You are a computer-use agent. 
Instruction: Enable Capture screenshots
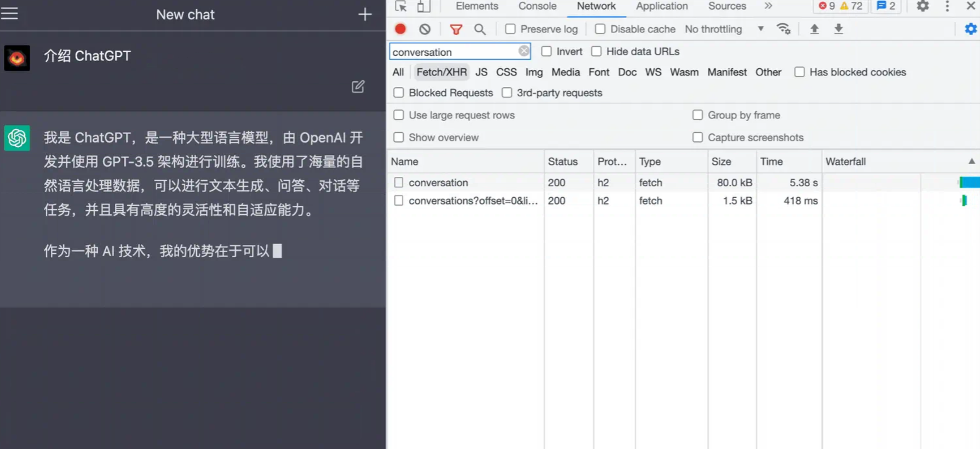[697, 137]
